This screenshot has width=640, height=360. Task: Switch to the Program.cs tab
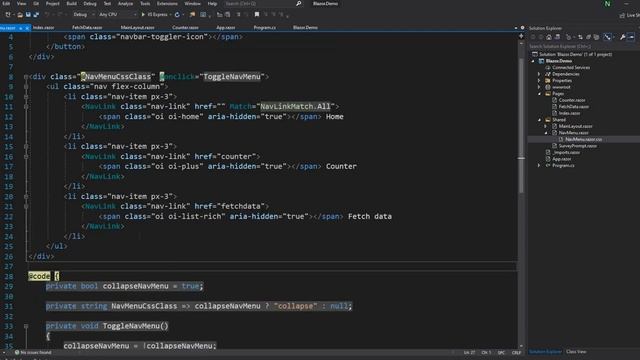pyautogui.click(x=264, y=28)
